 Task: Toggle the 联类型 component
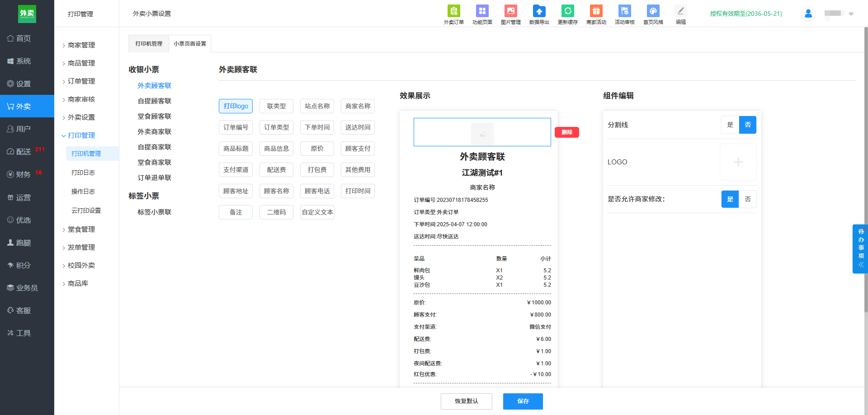[x=276, y=106]
